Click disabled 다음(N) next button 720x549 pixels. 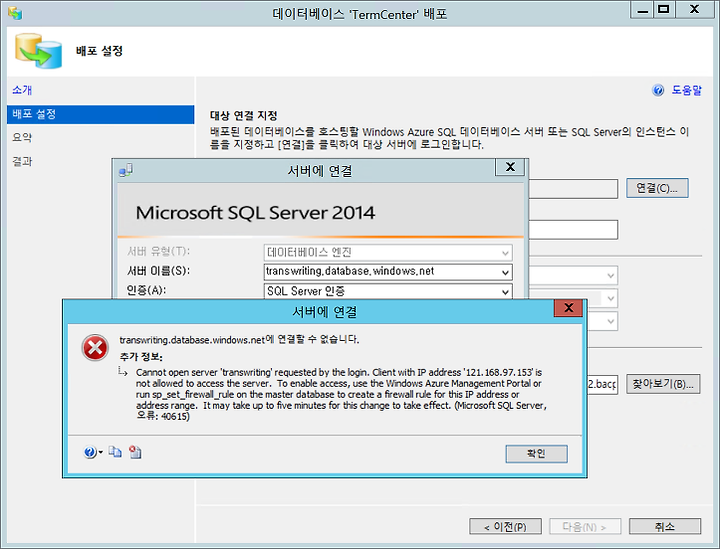pyautogui.click(x=585, y=527)
